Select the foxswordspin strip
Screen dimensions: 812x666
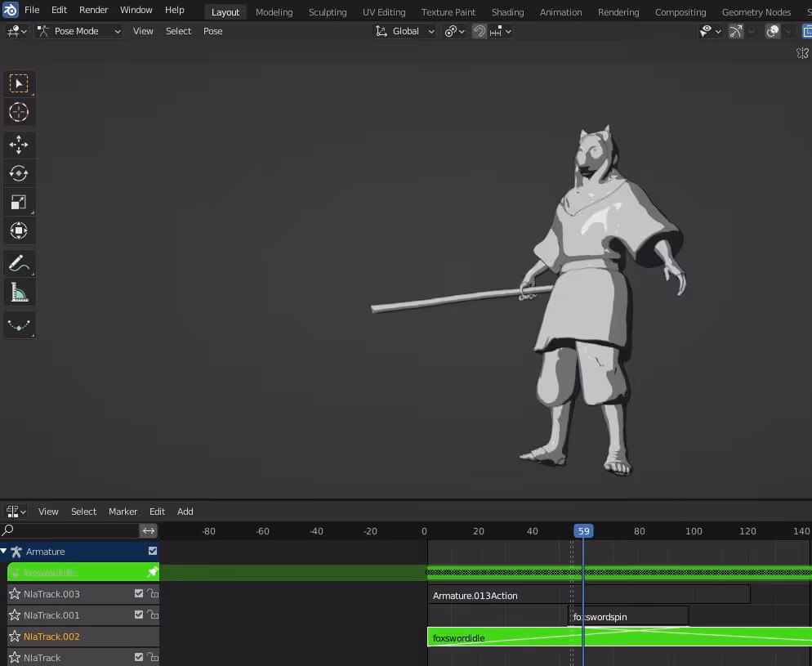(x=628, y=617)
